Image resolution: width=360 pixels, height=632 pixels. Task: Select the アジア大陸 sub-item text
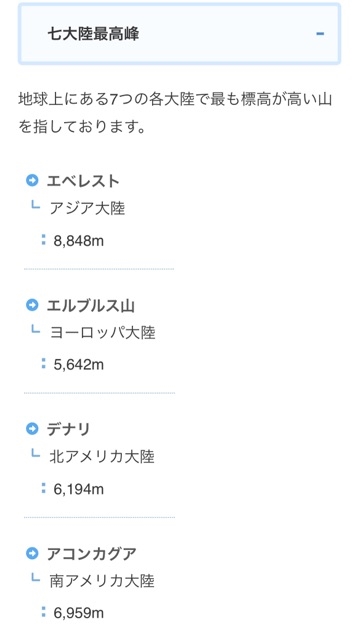87,209
